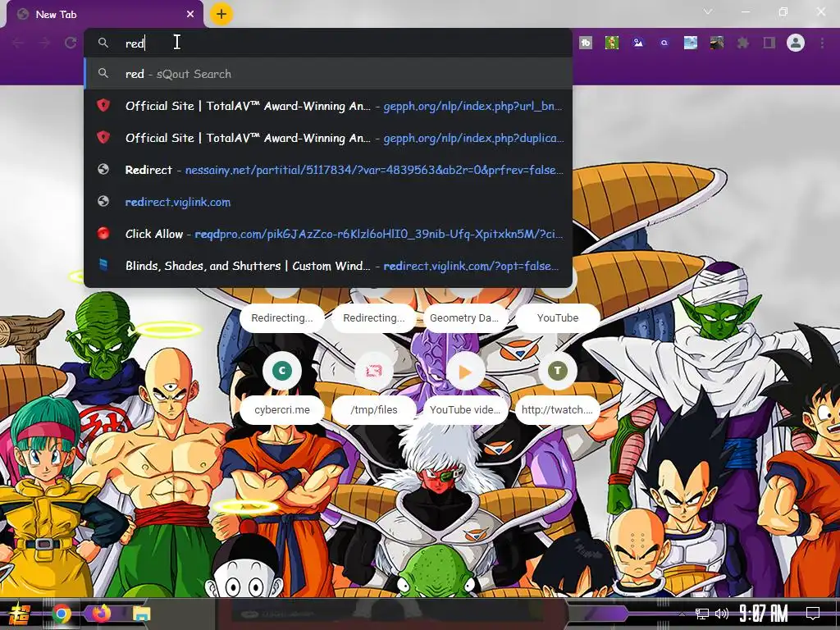This screenshot has width=840, height=630.
Task: Open the purple magnifier extension icon
Action: 664,43
